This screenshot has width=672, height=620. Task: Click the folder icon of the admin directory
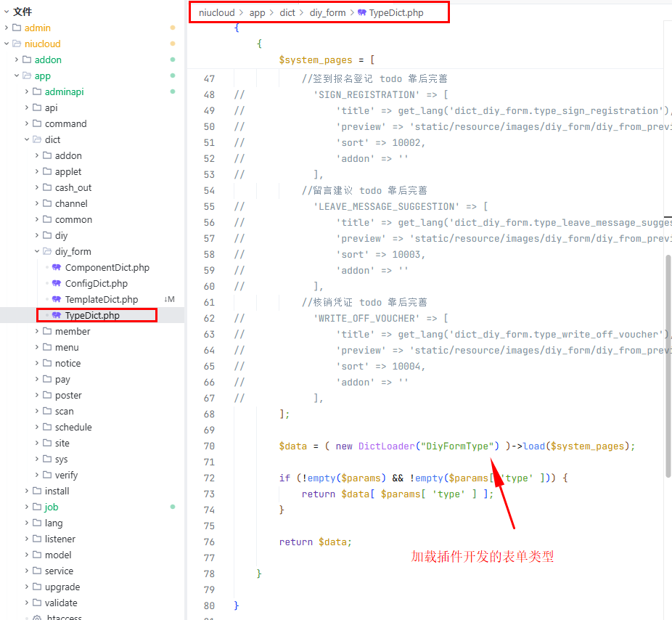(17, 28)
